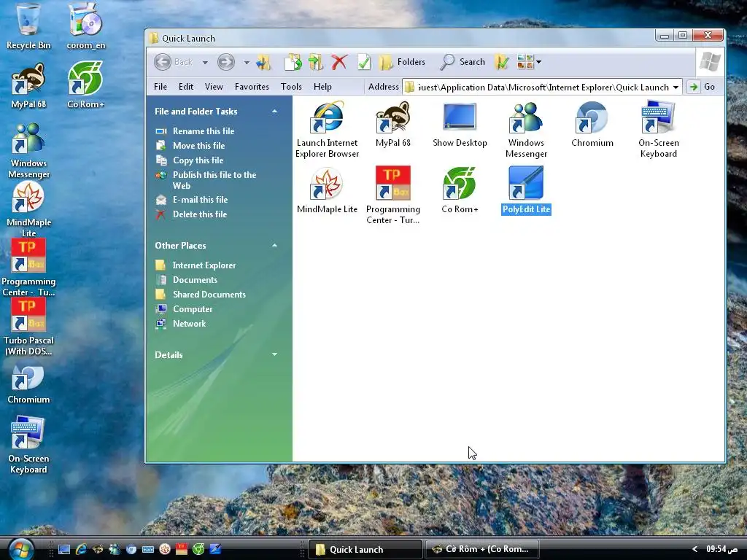Click Publish this file to the Web
This screenshot has width=747, height=560.
[214, 181]
